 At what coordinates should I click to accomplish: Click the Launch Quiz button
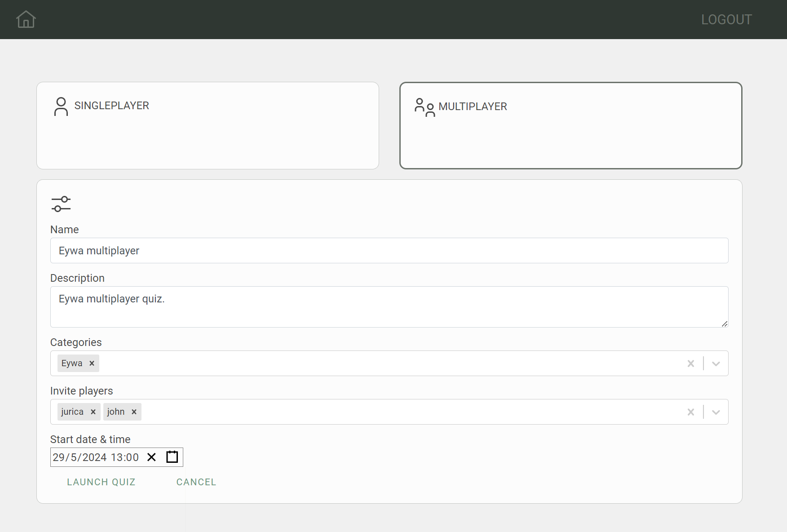[x=101, y=482]
